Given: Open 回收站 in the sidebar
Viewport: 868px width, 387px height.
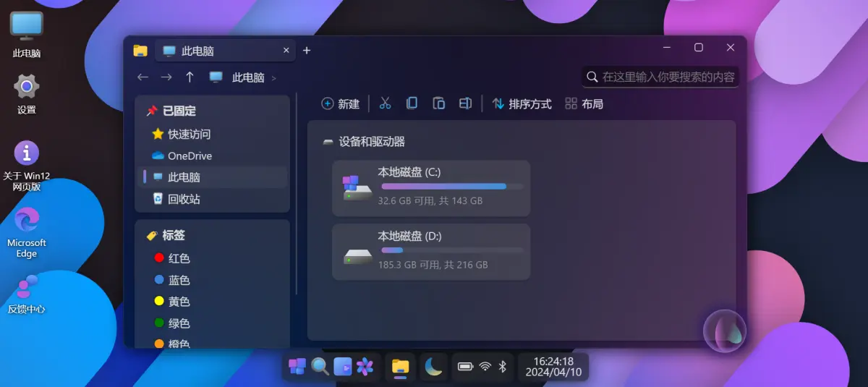Looking at the screenshot, I should (x=212, y=199).
